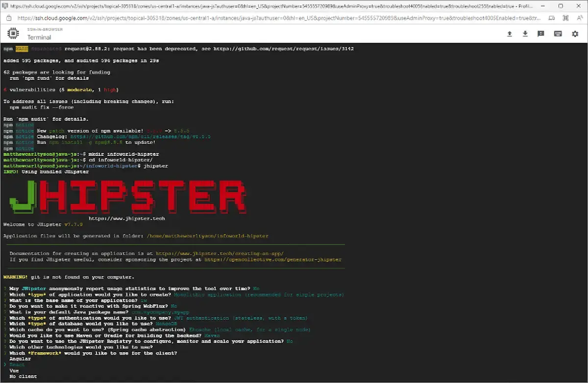Open the github.com request issues link
588x383 pixels.
[x=284, y=49]
